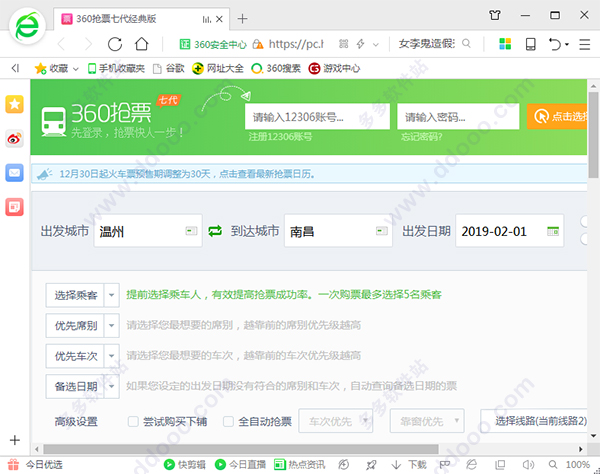Click the page zoom magnifier at 100%

(553, 464)
